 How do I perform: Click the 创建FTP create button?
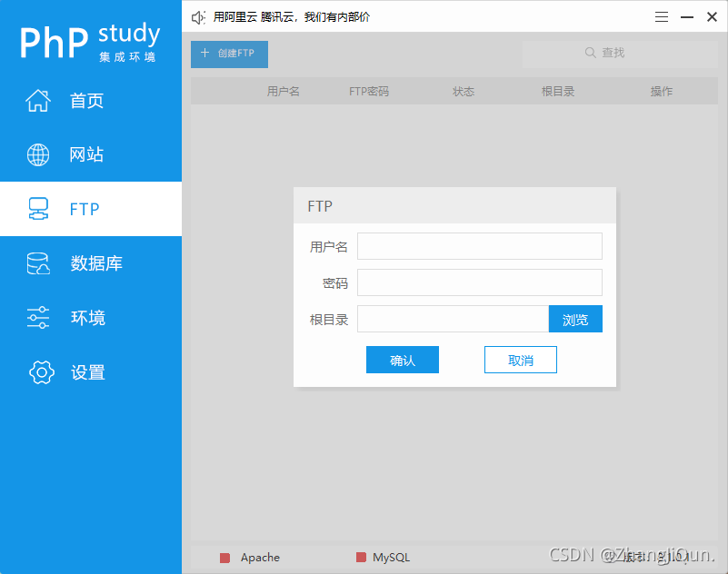pos(229,54)
